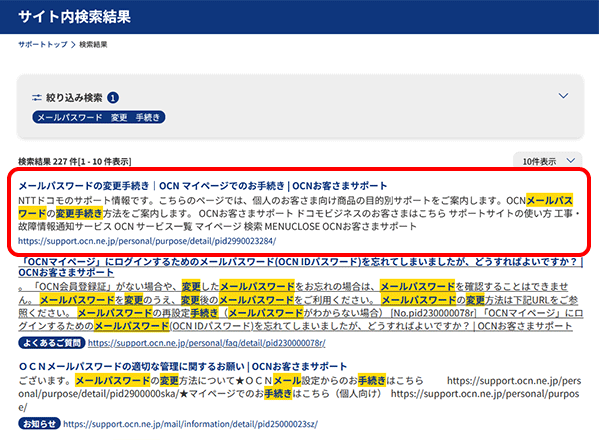Click the お知らせ category badge

pos(39,424)
